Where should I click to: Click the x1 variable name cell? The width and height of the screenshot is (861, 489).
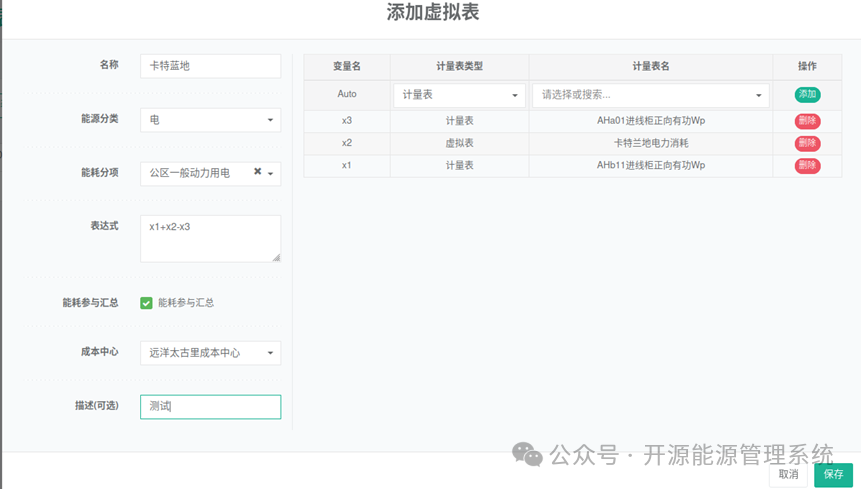346,166
